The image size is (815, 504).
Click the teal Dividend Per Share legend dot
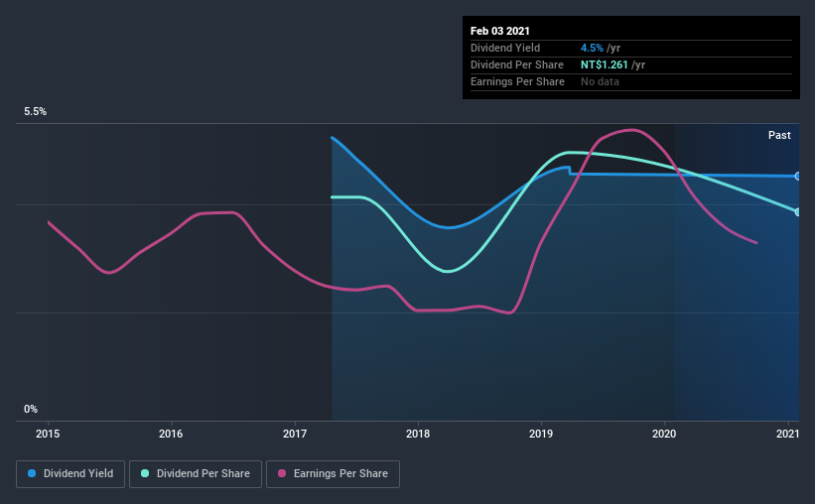point(145,473)
